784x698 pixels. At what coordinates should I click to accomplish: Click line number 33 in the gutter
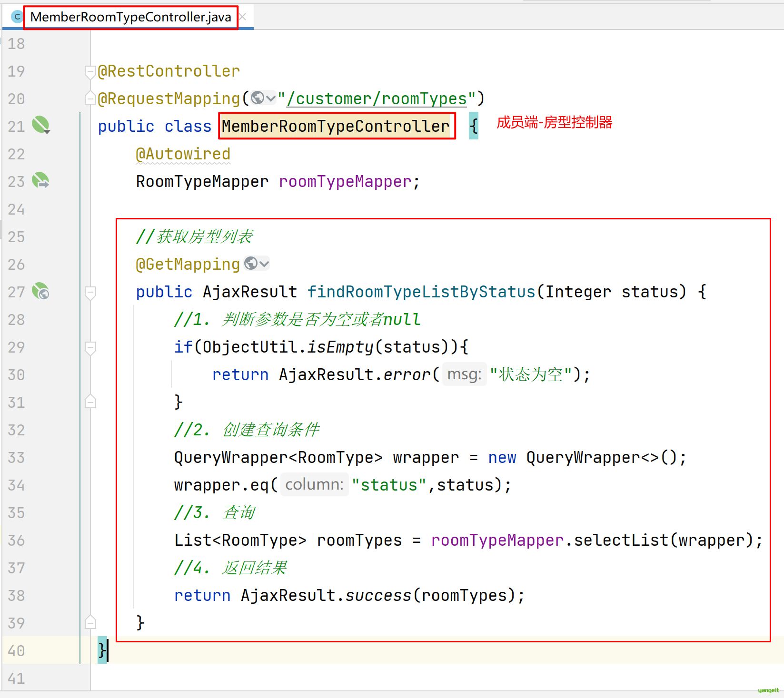coord(16,457)
